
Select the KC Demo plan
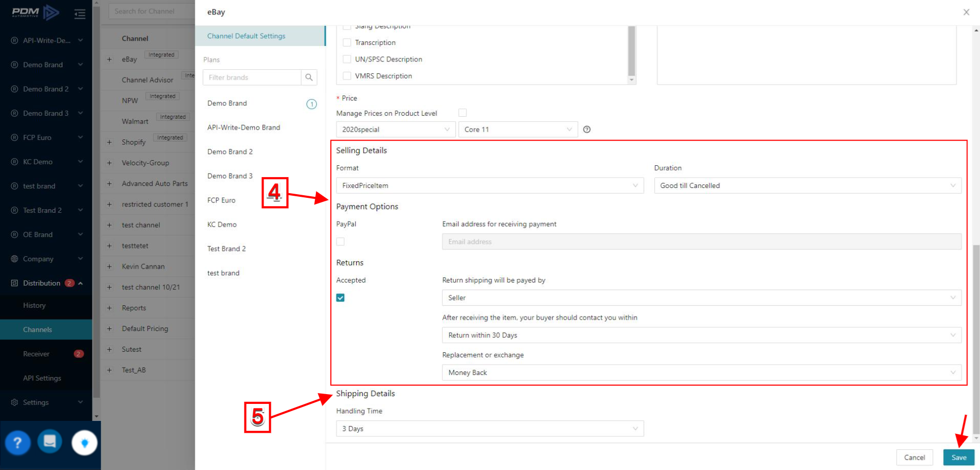pyautogui.click(x=222, y=225)
